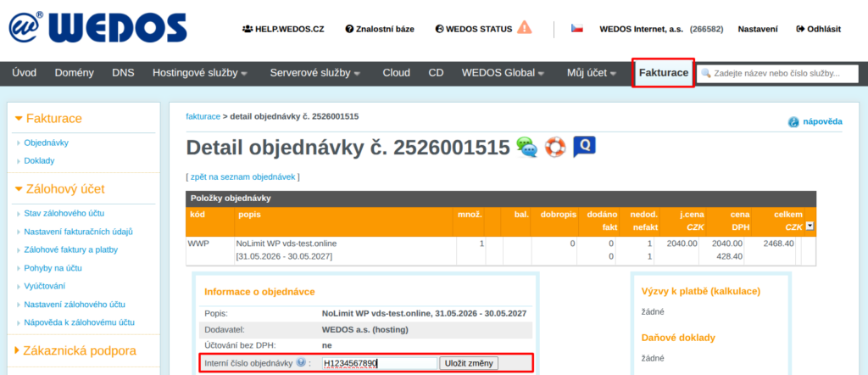868x375 pixels.
Task: Click the fakturace breadcrumb link
Action: pyautogui.click(x=203, y=116)
